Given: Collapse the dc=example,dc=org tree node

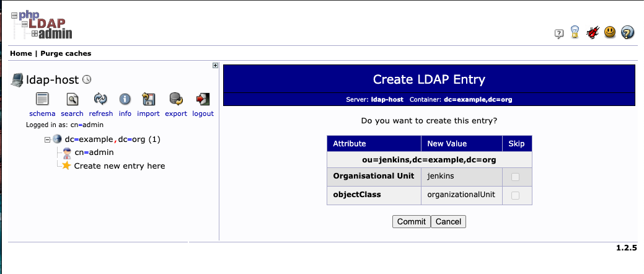Looking at the screenshot, I should 47,139.
